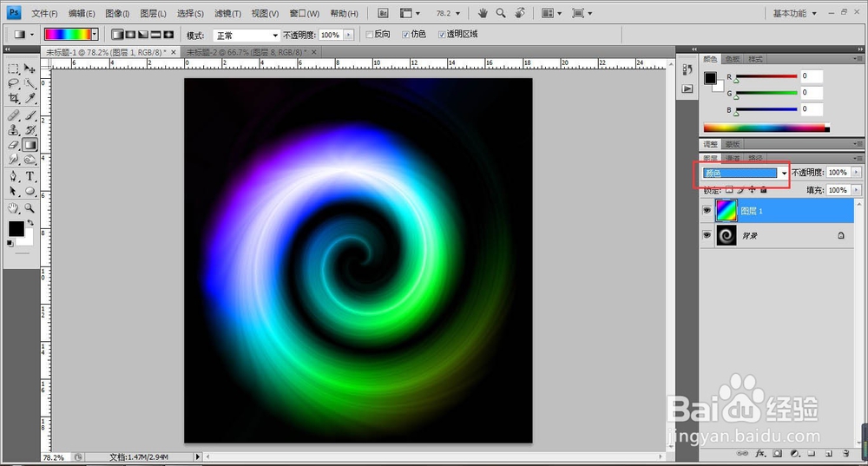Hide the 背景 layer using its eye icon

pos(707,235)
